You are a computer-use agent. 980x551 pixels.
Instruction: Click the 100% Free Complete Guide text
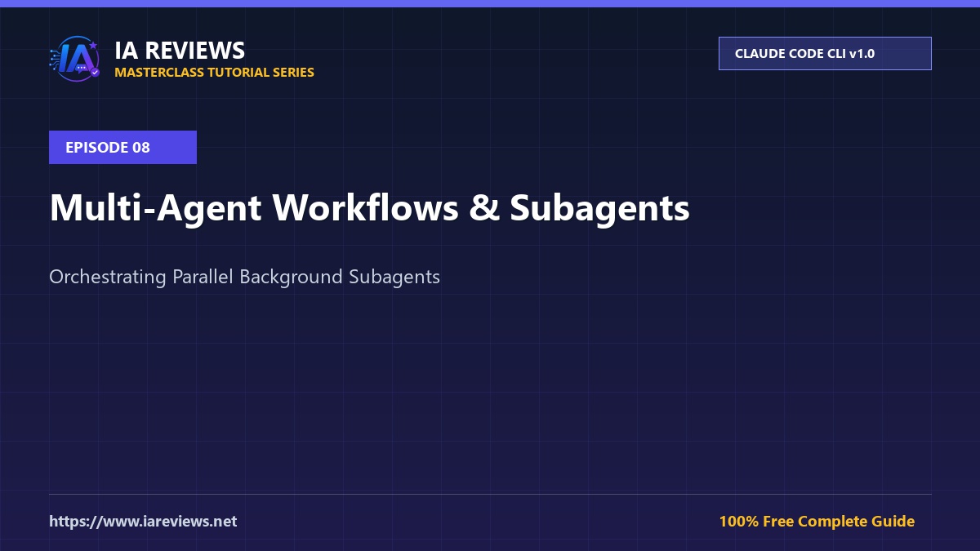[x=817, y=521]
